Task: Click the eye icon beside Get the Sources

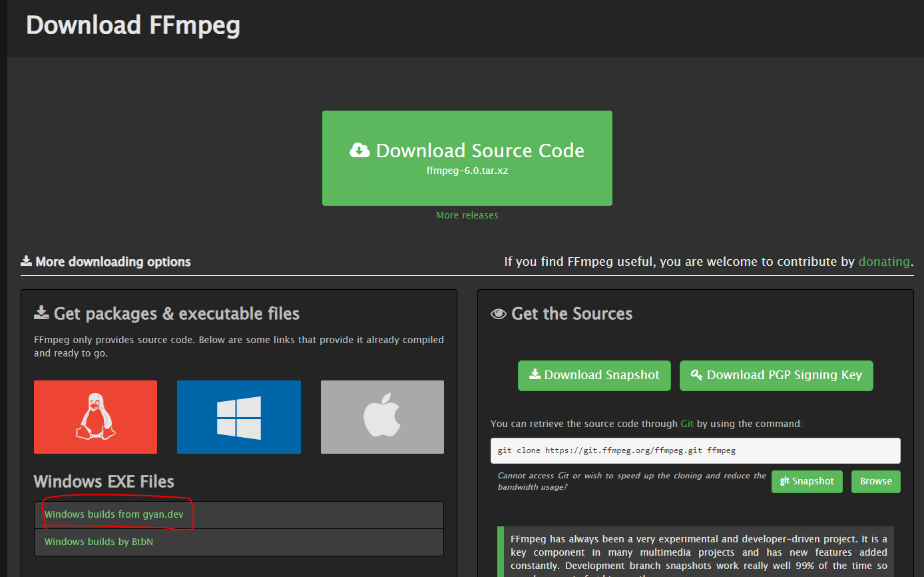Action: coord(499,314)
